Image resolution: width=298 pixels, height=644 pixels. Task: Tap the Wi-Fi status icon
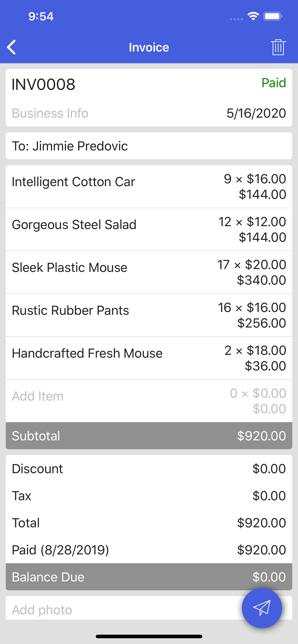click(253, 17)
